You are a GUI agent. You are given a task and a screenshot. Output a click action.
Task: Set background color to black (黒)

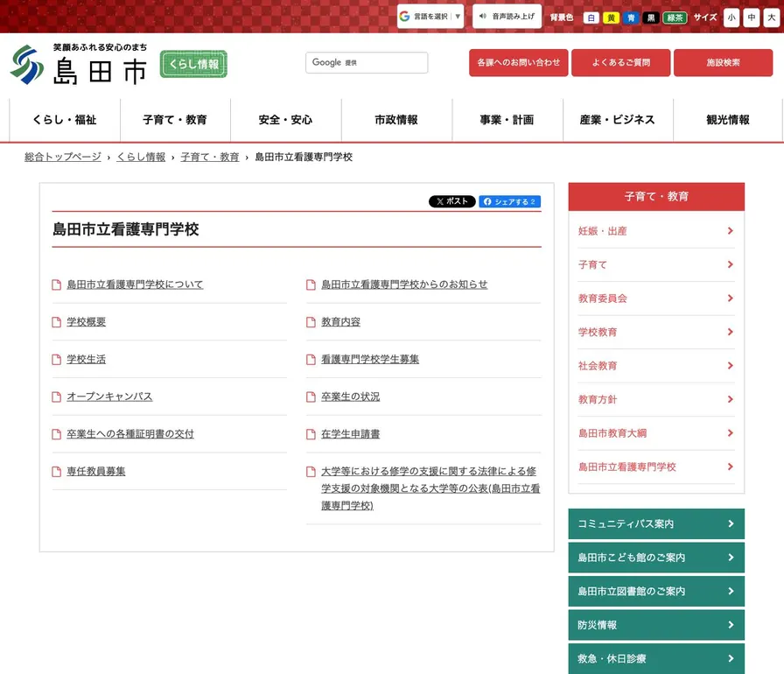coord(651,18)
